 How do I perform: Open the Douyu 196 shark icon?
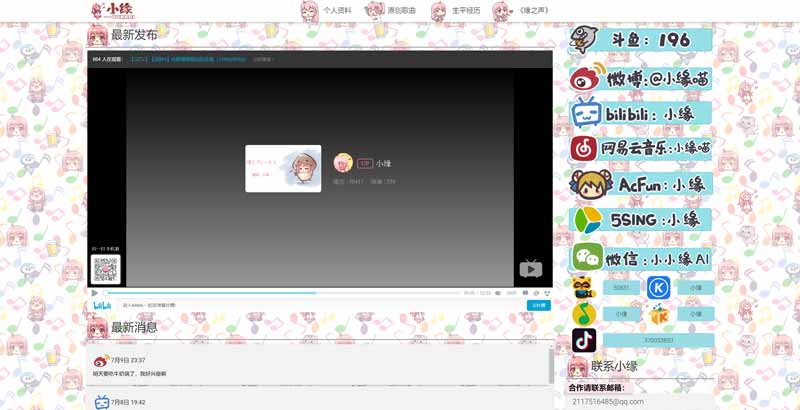584,39
